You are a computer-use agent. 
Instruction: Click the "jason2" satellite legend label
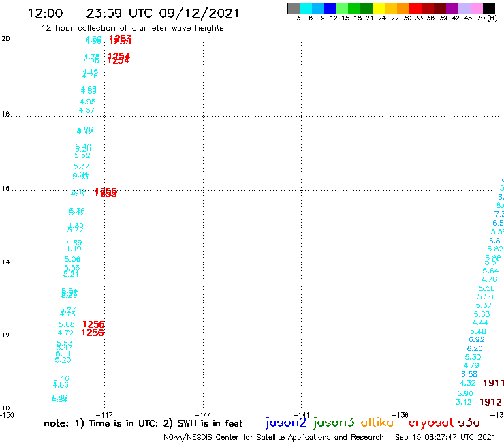tap(286, 423)
